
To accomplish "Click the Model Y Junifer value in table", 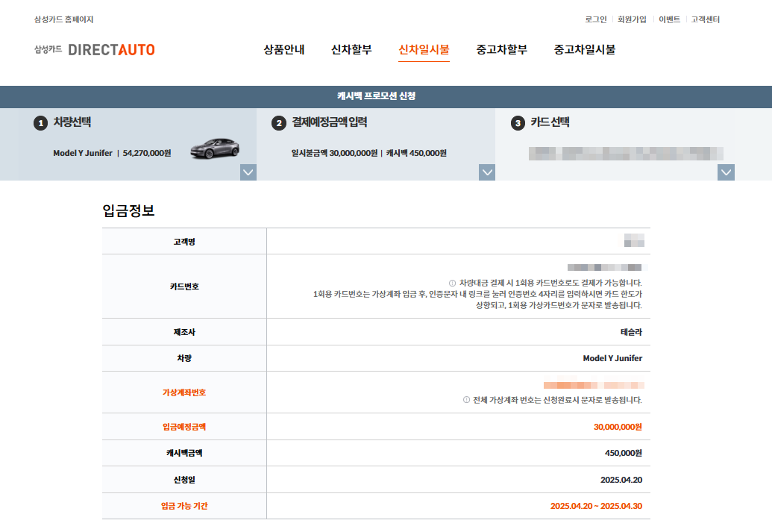I will click(x=612, y=359).
